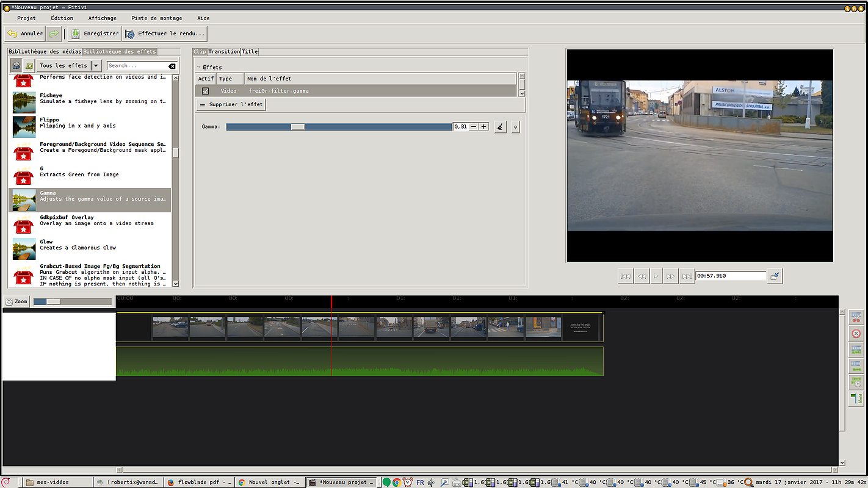Play the video preview
The image size is (868, 488).
[x=656, y=276]
